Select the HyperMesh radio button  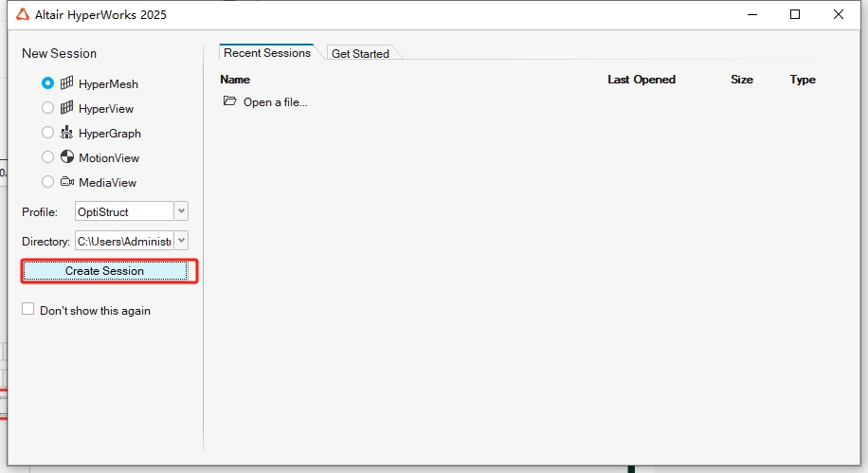coord(47,83)
